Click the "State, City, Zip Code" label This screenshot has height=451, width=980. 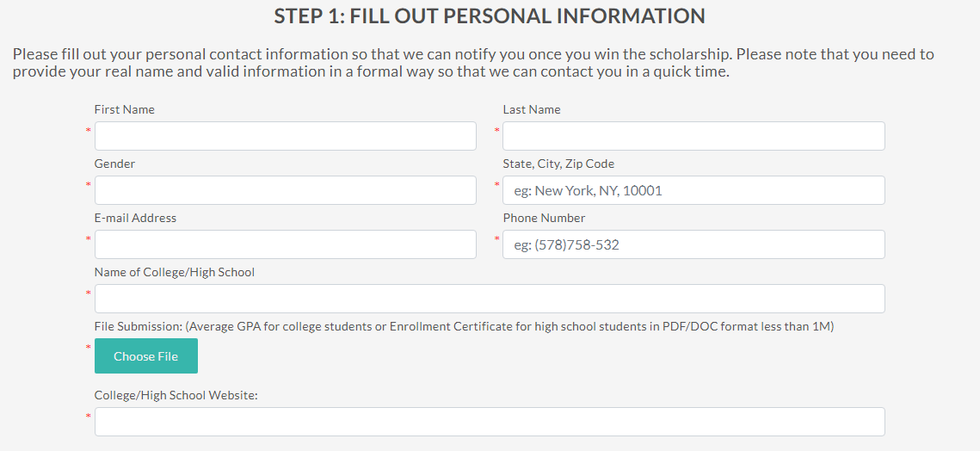pos(558,164)
